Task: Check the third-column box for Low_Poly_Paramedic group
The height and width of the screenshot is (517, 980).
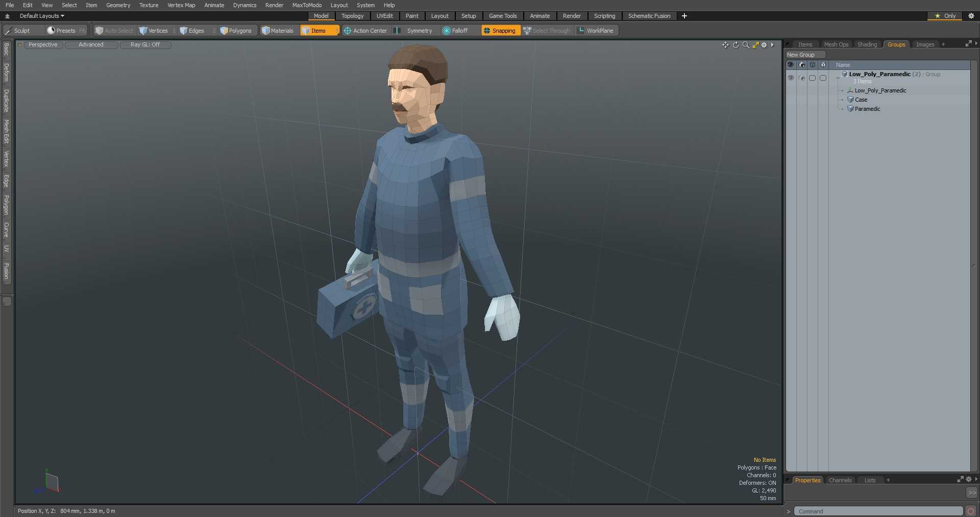Action: (x=813, y=78)
